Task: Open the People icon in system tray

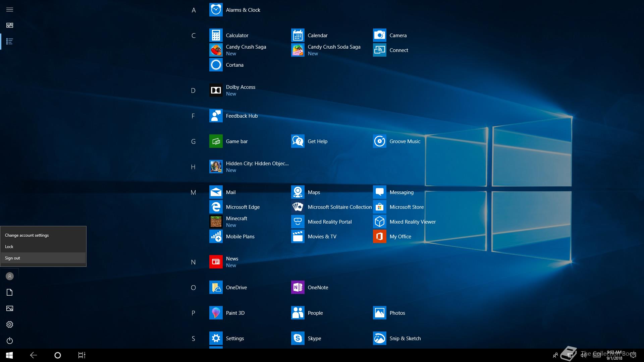Action: (555, 355)
